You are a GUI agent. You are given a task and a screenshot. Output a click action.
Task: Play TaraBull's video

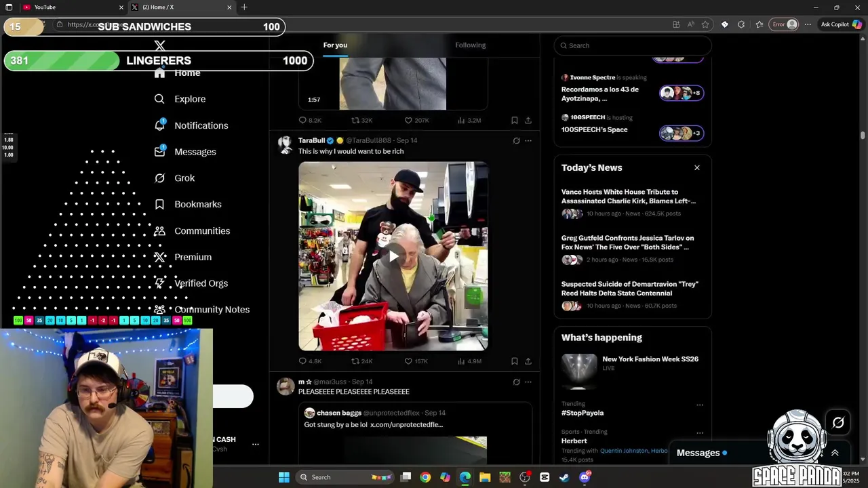(393, 256)
